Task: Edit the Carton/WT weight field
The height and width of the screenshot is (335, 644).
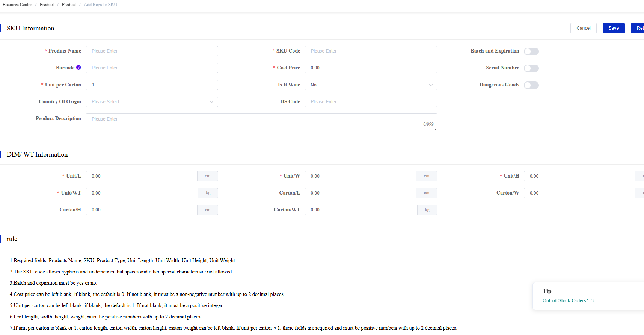Action: pos(361,210)
